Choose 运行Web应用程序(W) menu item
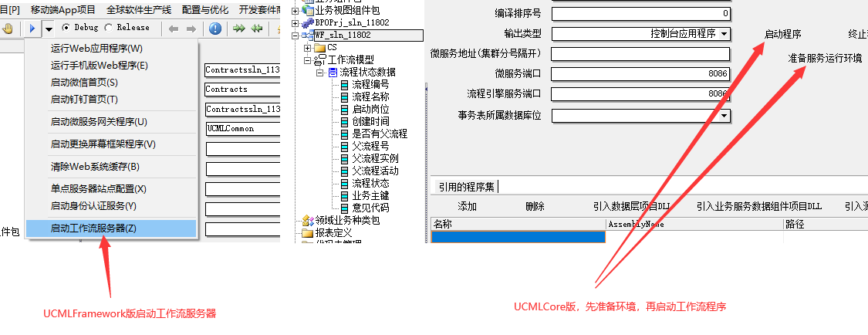The width and height of the screenshot is (868, 335). click(x=111, y=49)
